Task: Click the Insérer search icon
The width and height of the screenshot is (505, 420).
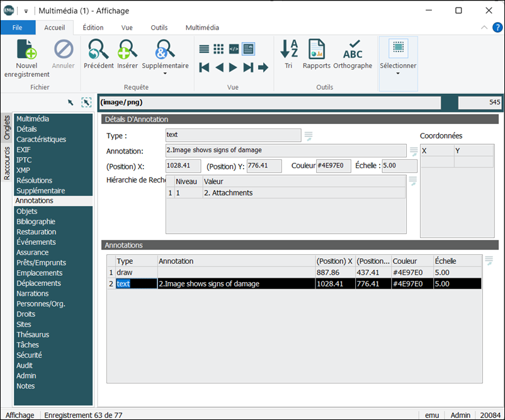Action: point(127,50)
